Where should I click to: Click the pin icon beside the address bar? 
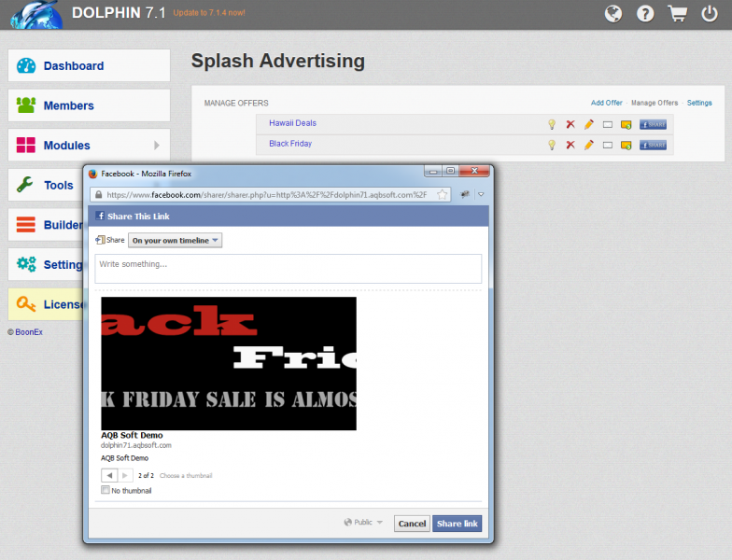[x=465, y=194]
